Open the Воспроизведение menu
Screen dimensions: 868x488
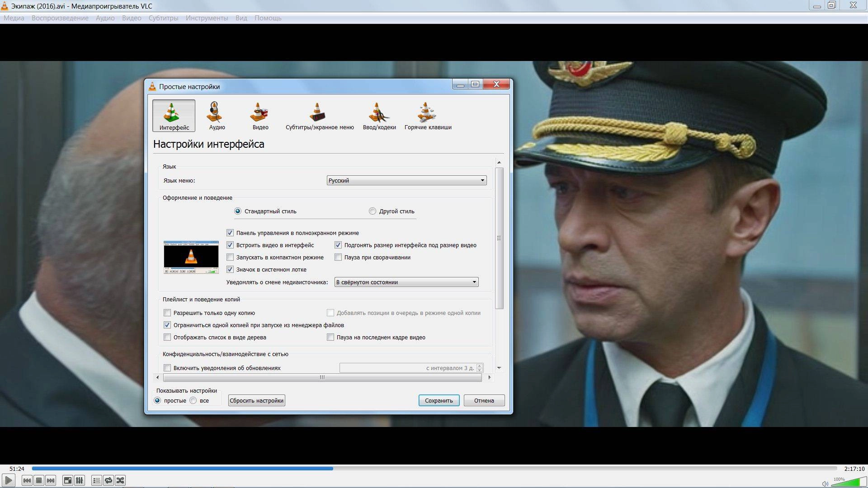pos(60,18)
